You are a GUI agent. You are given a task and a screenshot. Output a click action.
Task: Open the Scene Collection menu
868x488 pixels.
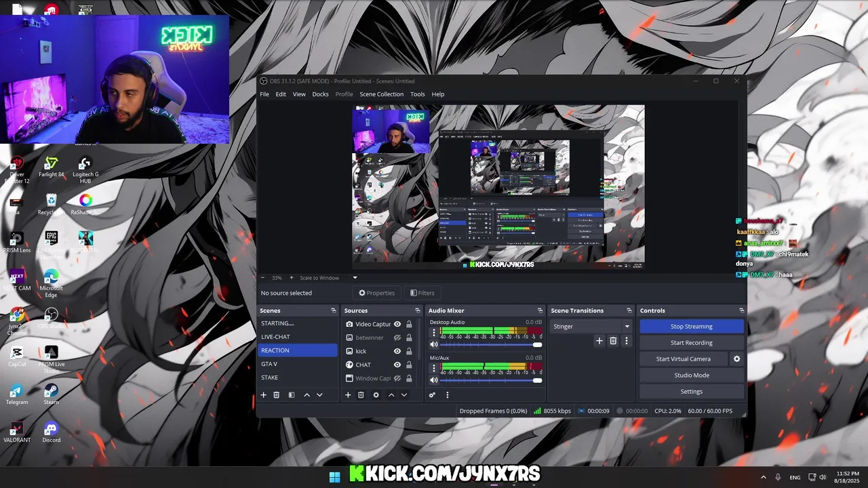pyautogui.click(x=381, y=94)
